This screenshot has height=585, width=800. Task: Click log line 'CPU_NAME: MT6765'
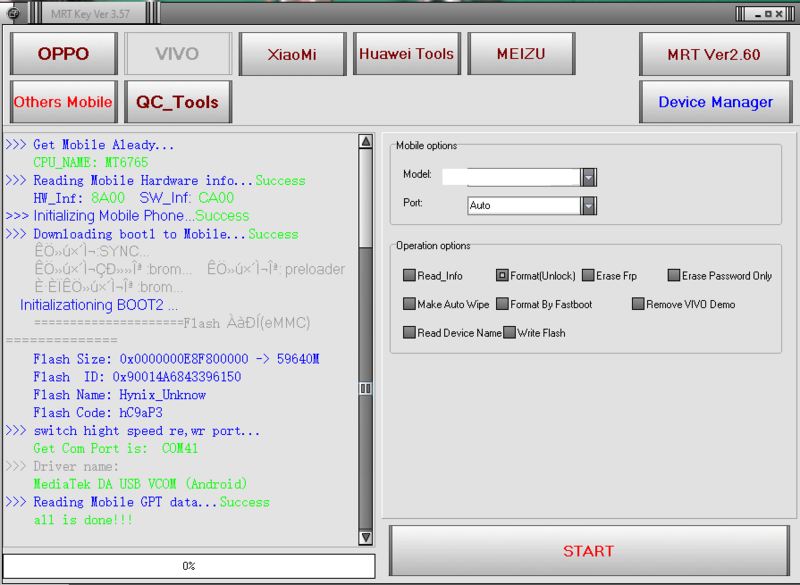click(x=91, y=162)
